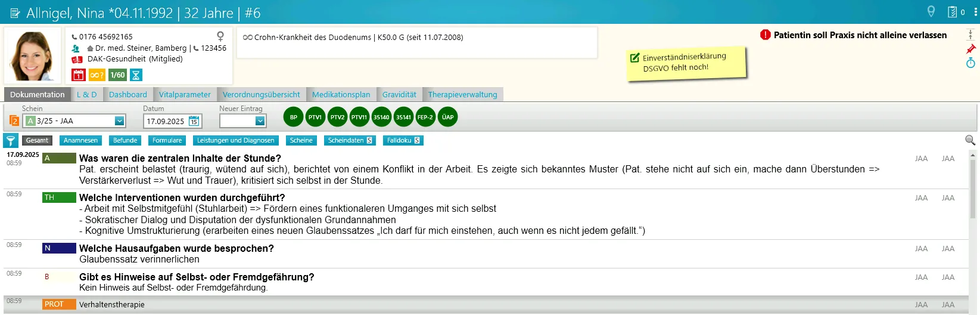Toggle the Leistungen und Diagnosen filter
The height and width of the screenshot is (315, 980).
[235, 141]
